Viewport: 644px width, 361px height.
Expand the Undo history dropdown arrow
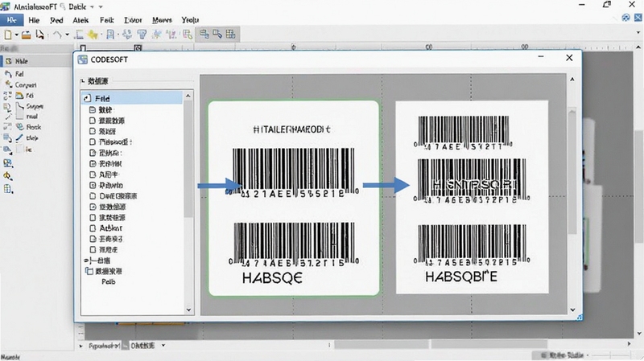pos(67,35)
